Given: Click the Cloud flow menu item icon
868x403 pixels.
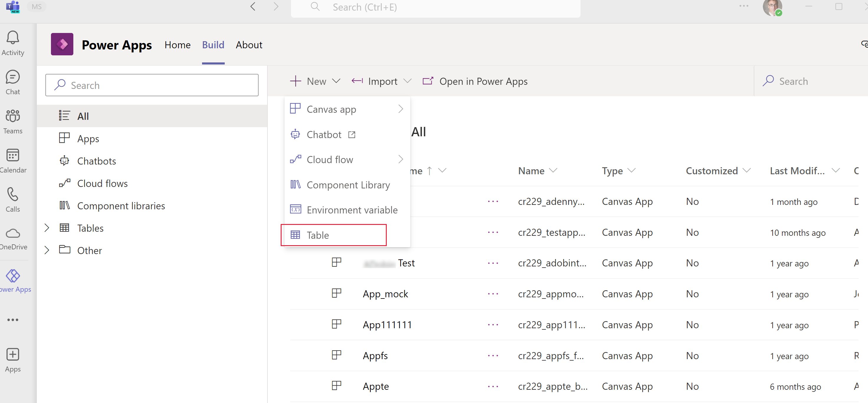Looking at the screenshot, I should (296, 160).
